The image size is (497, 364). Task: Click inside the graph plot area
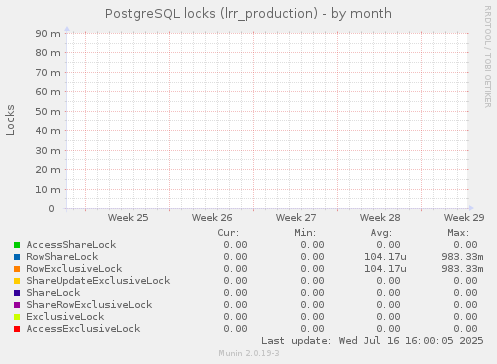(267, 121)
